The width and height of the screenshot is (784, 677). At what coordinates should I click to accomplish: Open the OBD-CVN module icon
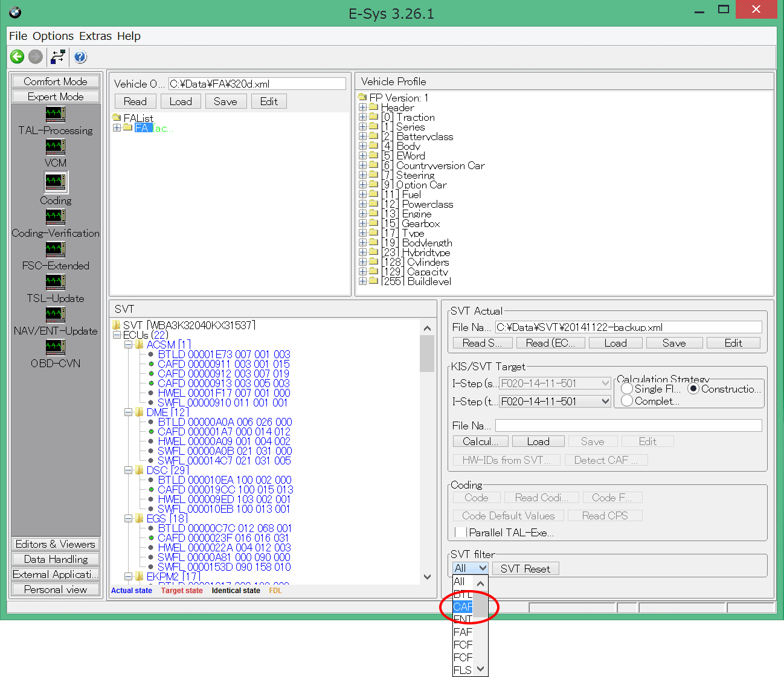[56, 347]
